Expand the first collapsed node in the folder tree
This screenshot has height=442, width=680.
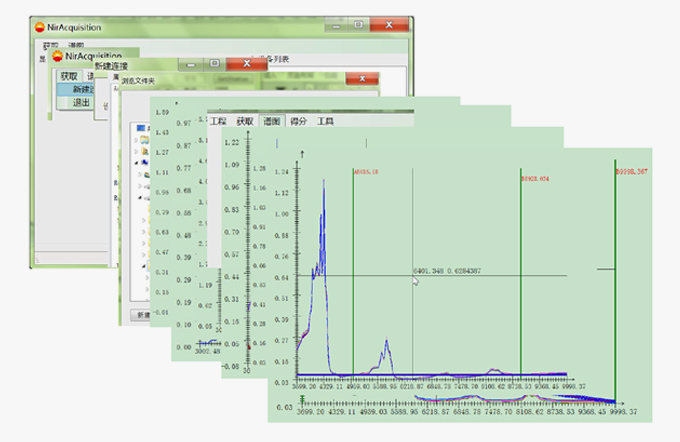[x=136, y=140]
